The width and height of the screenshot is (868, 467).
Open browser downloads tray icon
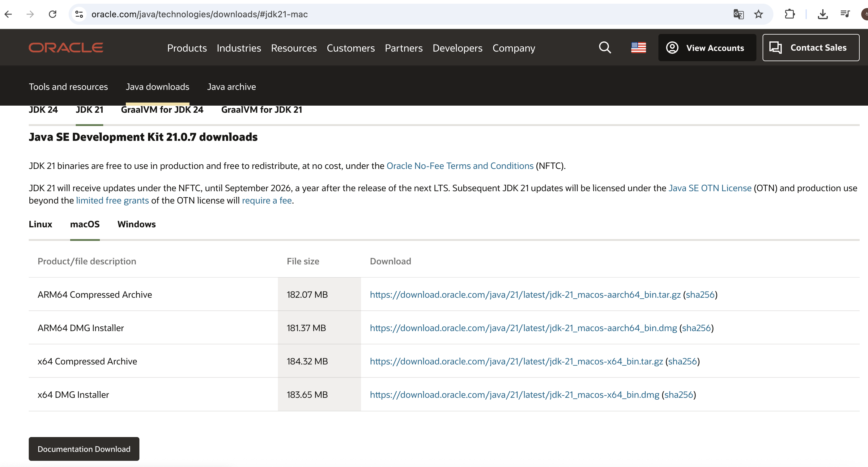pyautogui.click(x=823, y=14)
